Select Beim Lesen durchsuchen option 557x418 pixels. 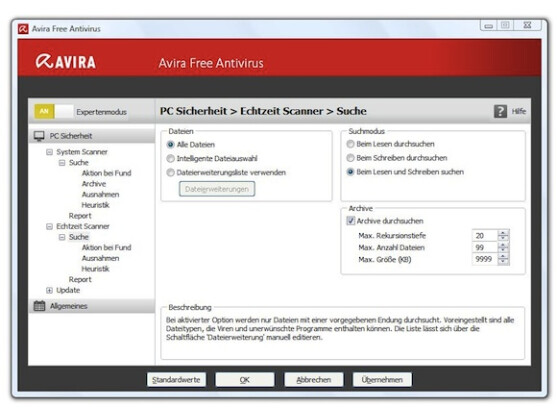tap(350, 144)
